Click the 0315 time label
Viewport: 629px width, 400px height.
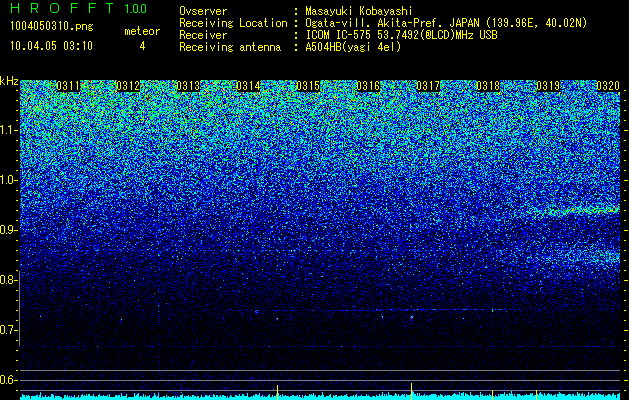308,86
